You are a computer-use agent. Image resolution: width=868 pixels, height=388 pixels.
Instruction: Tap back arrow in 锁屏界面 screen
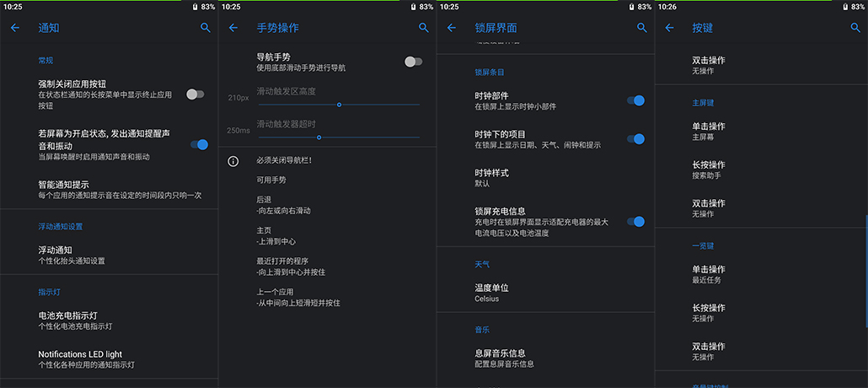coord(452,28)
